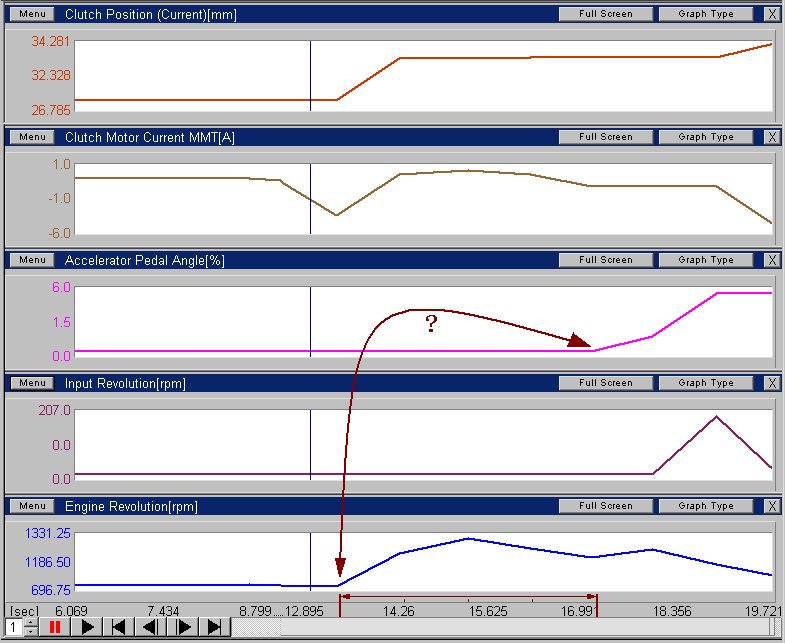Open Menu of Accelerator Pedal Angle graph
Image resolution: width=785 pixels, height=643 pixels.
33,260
